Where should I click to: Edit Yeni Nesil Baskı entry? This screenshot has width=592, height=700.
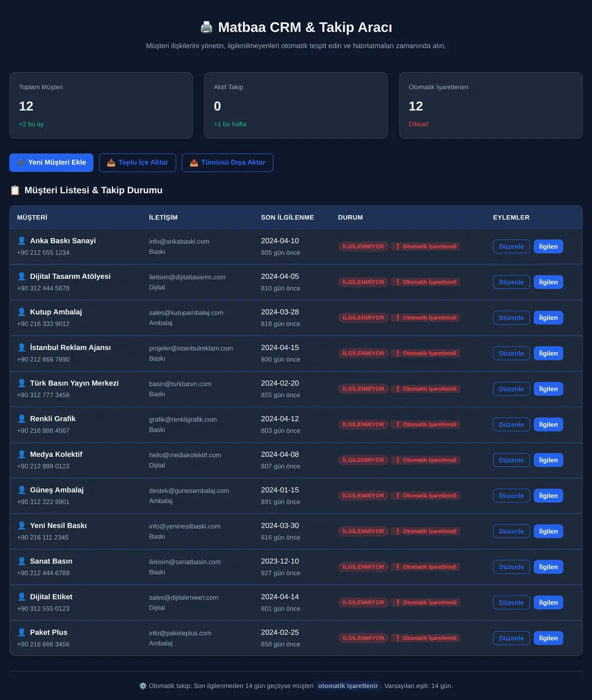[512, 531]
